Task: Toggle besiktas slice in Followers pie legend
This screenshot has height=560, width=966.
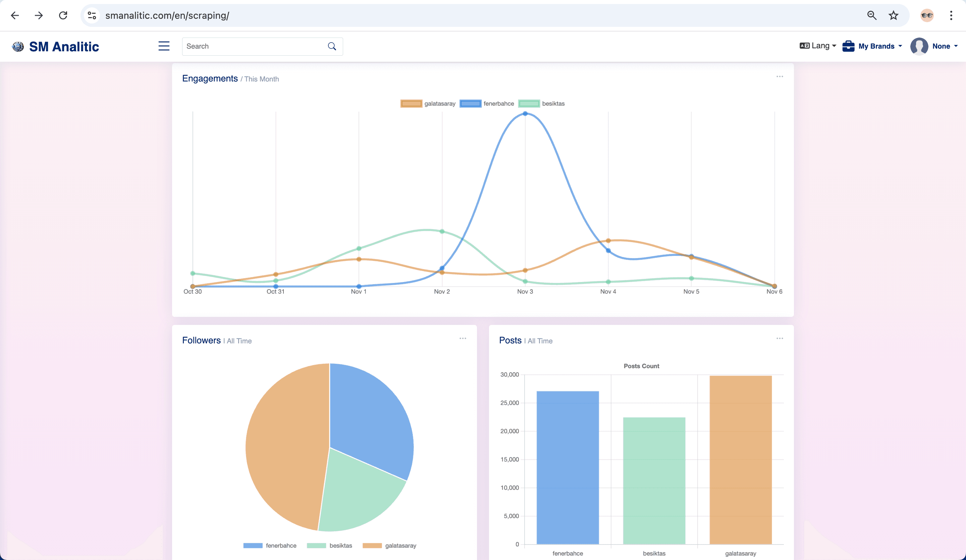Action: (x=329, y=546)
